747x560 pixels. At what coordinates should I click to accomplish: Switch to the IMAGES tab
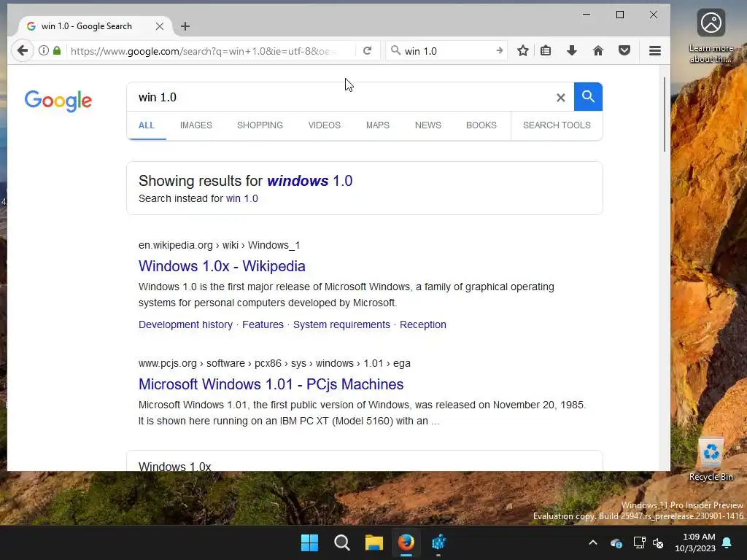(196, 125)
